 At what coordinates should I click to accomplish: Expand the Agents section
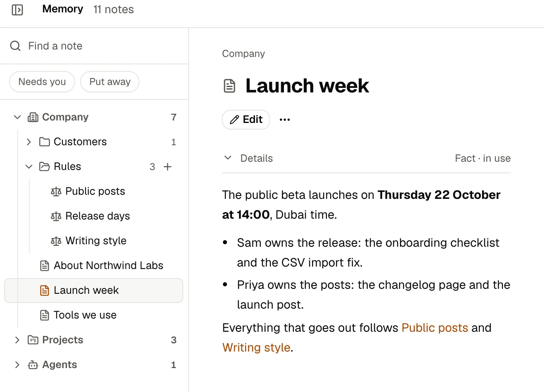(17, 365)
